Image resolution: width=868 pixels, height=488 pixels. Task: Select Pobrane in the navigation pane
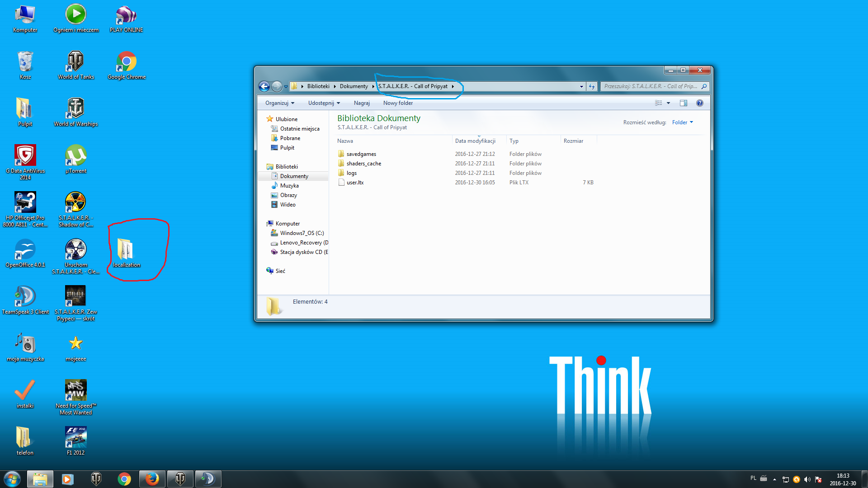(x=290, y=138)
